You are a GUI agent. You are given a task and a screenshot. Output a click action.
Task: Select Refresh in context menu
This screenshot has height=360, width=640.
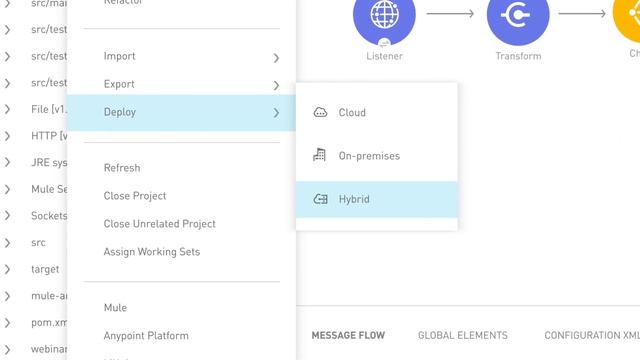(x=122, y=168)
